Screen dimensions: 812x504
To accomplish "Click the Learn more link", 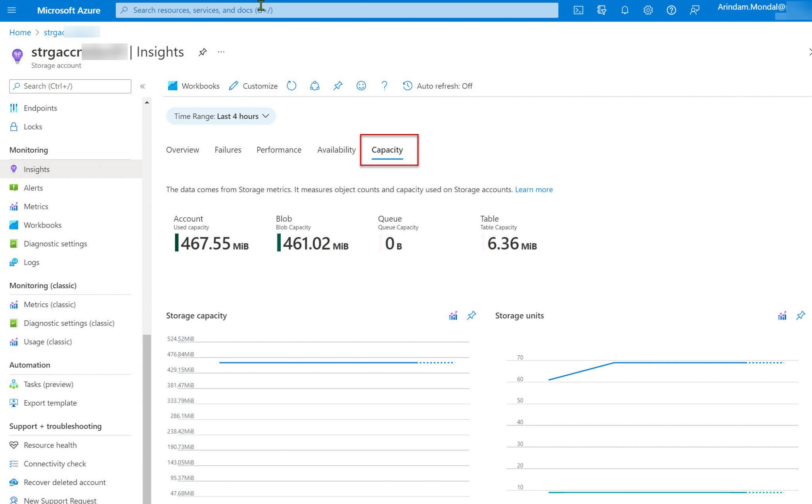I will click(534, 190).
